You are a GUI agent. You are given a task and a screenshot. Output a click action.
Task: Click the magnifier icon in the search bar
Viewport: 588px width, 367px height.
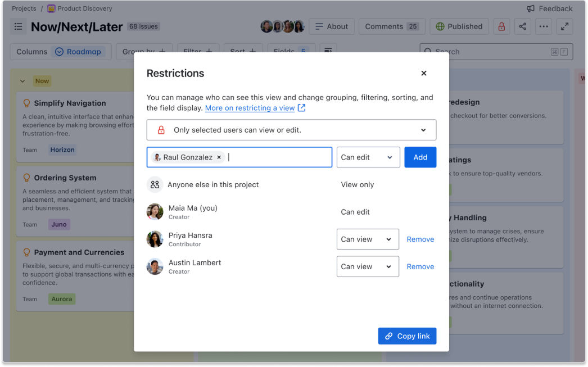click(x=428, y=51)
